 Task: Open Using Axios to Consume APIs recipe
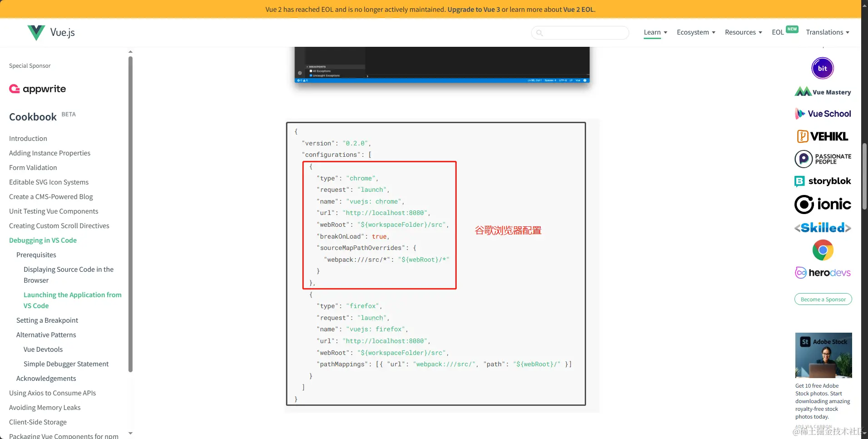point(53,393)
